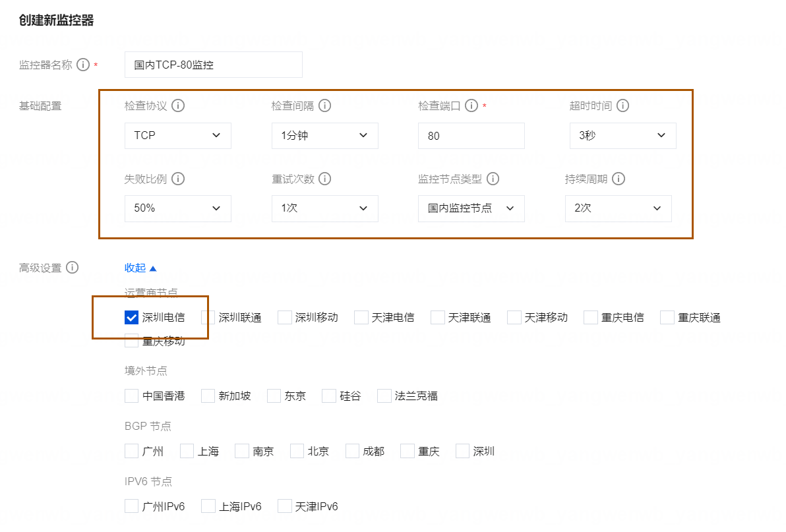
Task: Check the 重庆联通 checkbox
Action: pyautogui.click(x=667, y=318)
